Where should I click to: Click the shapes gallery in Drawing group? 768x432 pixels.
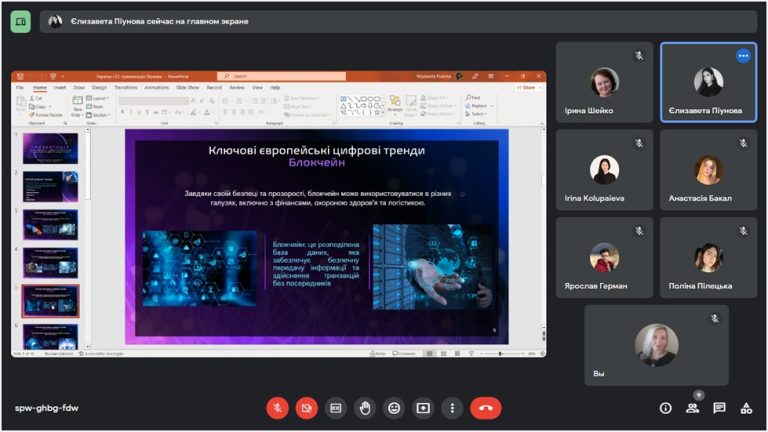(361, 106)
